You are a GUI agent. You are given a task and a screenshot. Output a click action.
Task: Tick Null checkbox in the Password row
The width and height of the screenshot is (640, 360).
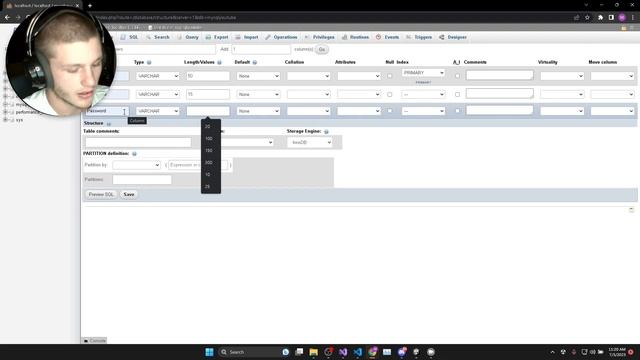click(x=389, y=111)
